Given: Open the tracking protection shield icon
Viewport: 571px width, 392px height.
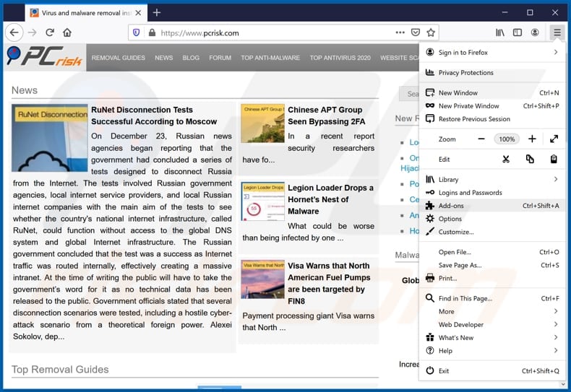Looking at the screenshot, I should (x=136, y=32).
